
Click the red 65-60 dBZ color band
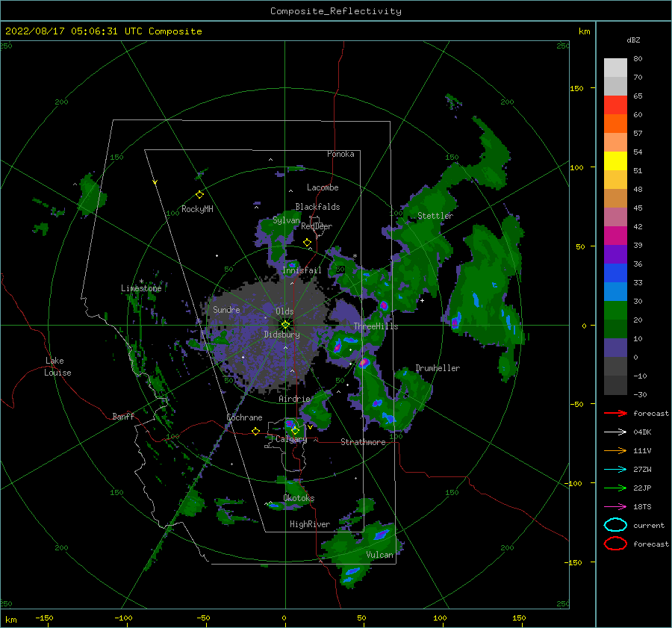pos(615,105)
